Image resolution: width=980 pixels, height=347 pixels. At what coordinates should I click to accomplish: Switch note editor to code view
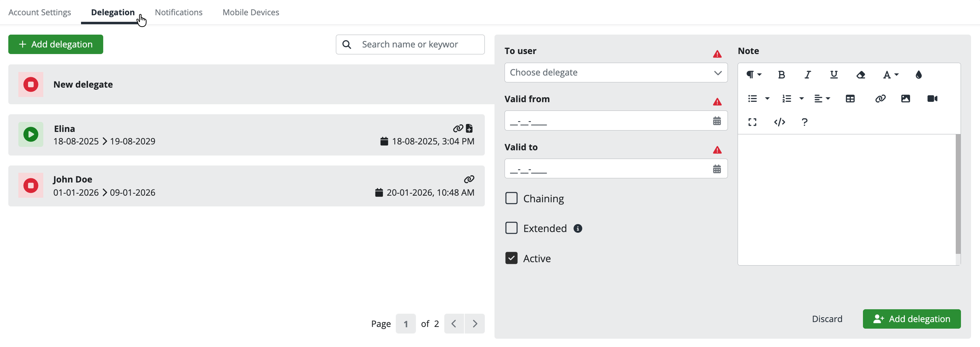click(x=779, y=122)
